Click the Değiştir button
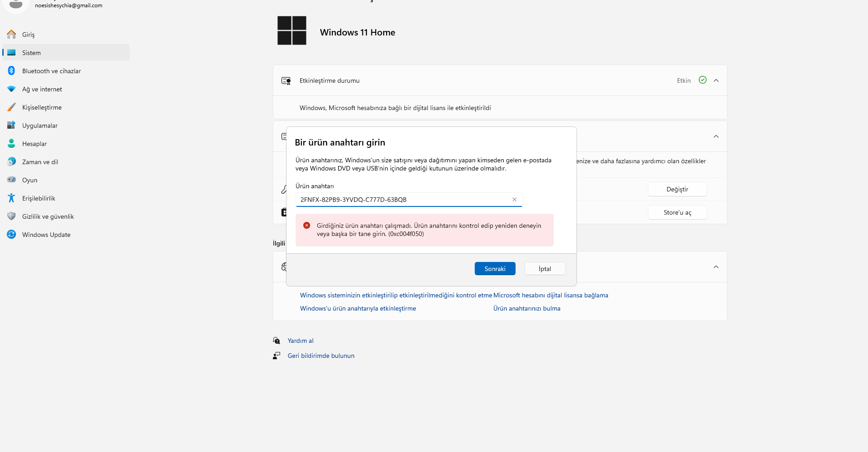The height and width of the screenshot is (452, 868). [x=677, y=189]
